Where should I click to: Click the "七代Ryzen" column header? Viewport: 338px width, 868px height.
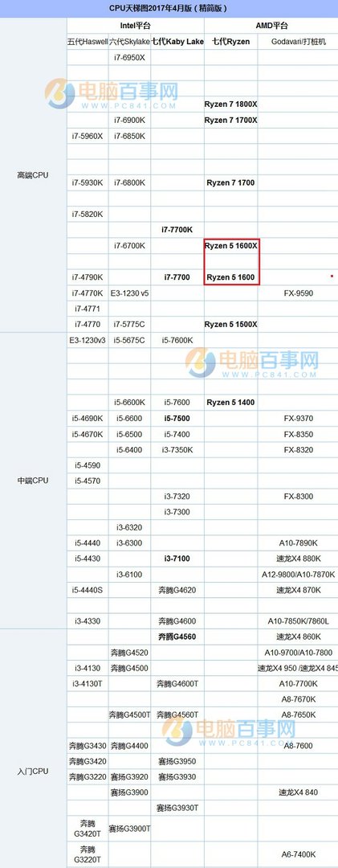click(x=230, y=42)
